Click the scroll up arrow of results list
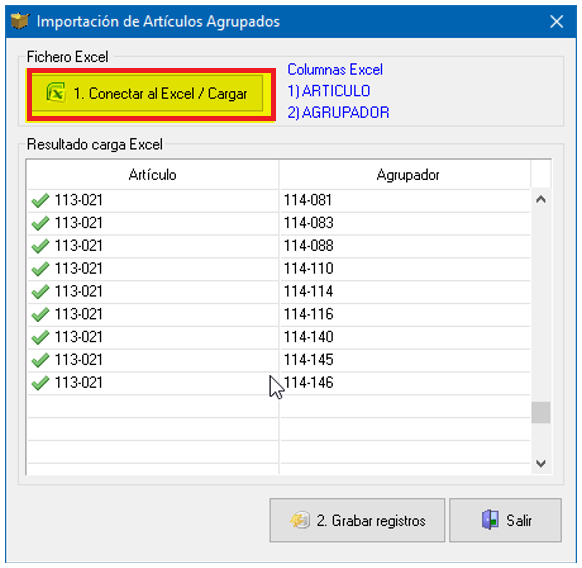582x568 pixels. pyautogui.click(x=541, y=200)
